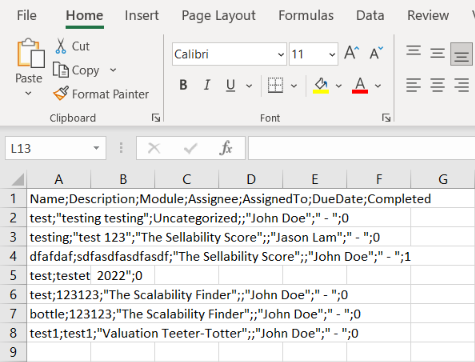Select row 5 header

[13, 275]
